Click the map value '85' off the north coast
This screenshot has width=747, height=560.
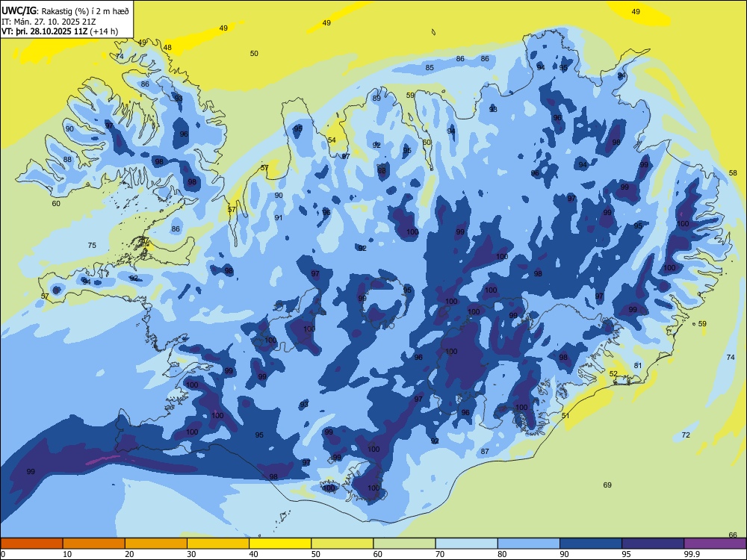(430, 68)
